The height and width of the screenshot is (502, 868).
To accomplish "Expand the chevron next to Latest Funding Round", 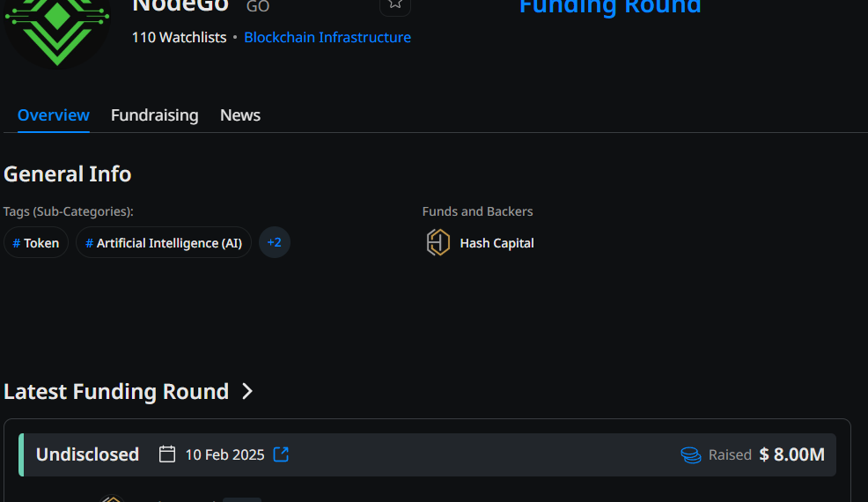I will coord(247,391).
